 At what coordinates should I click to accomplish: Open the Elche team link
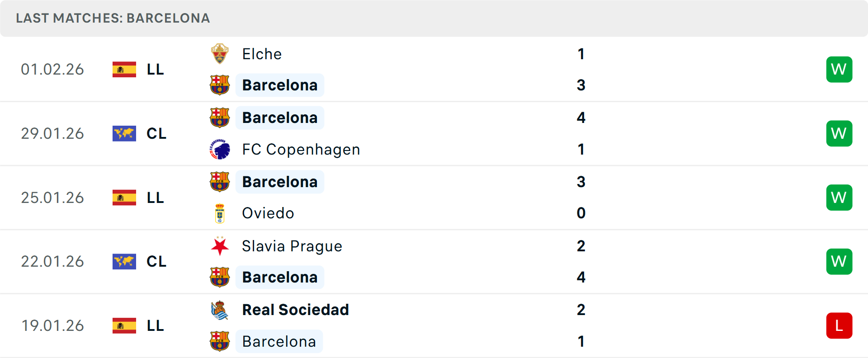262,54
